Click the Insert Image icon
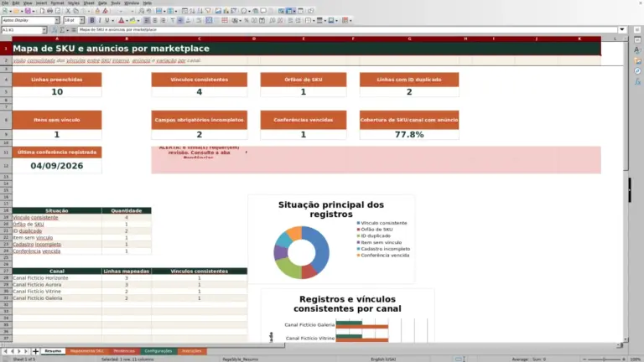The width and height of the screenshot is (644, 362). (218, 11)
